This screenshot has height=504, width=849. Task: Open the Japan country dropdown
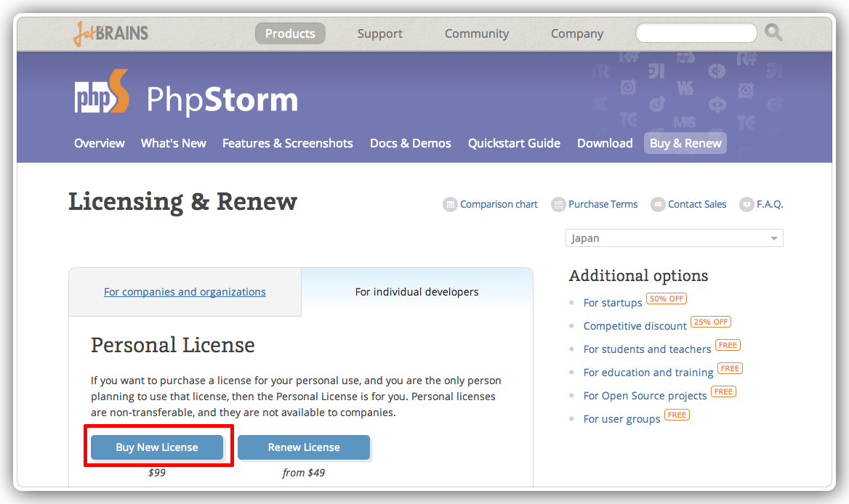pyautogui.click(x=674, y=238)
